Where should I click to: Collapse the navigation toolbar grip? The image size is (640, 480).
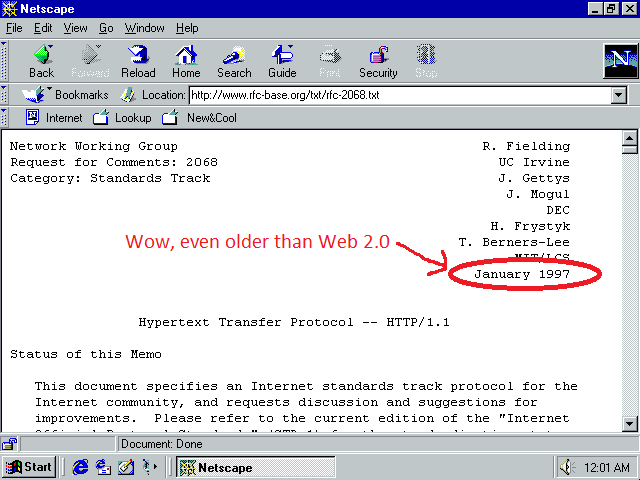(x=4, y=60)
